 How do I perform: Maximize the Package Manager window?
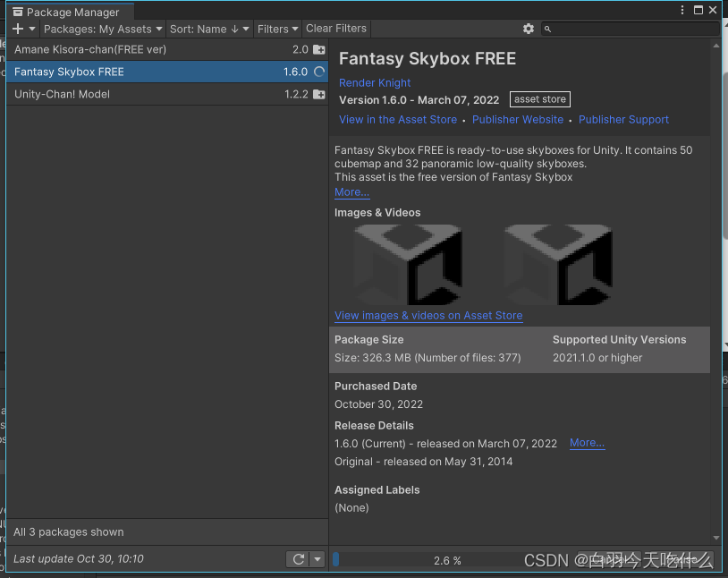coord(698,10)
